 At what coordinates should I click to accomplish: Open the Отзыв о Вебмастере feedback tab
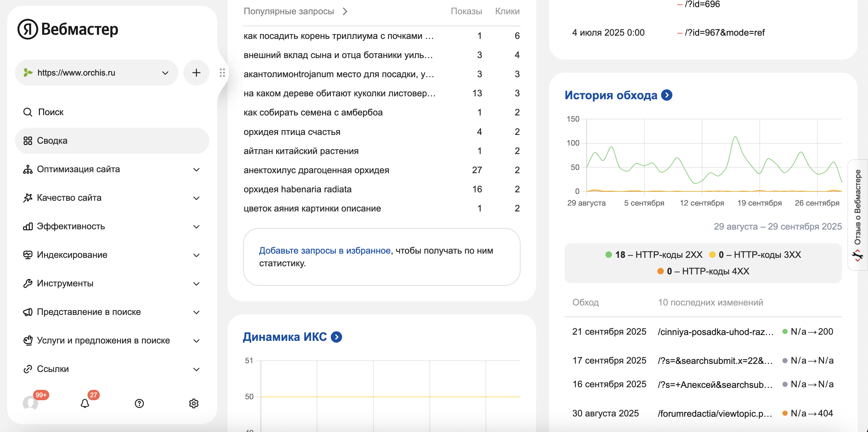[x=858, y=215]
